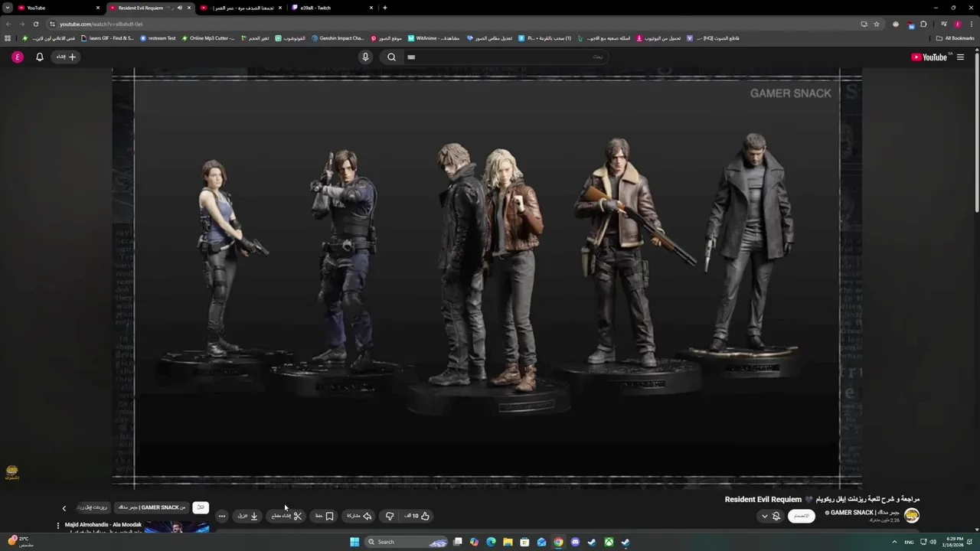980x551 pixels.
Task: Click the voice search microphone icon
Action: pyautogui.click(x=365, y=57)
